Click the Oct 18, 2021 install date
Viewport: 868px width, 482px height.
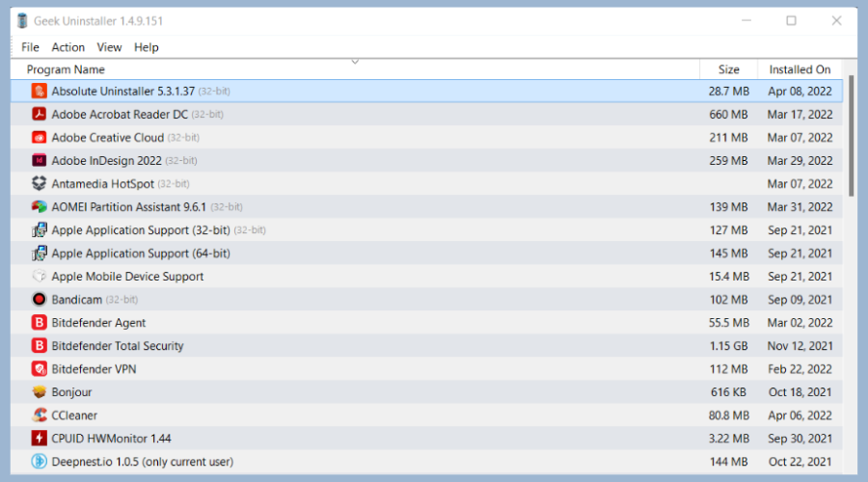click(800, 392)
